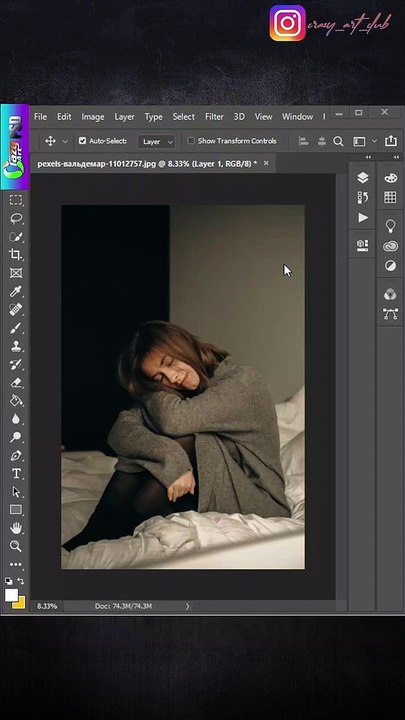The height and width of the screenshot is (720, 405).
Task: Select the Eyedropper tool
Action: coord(16,291)
